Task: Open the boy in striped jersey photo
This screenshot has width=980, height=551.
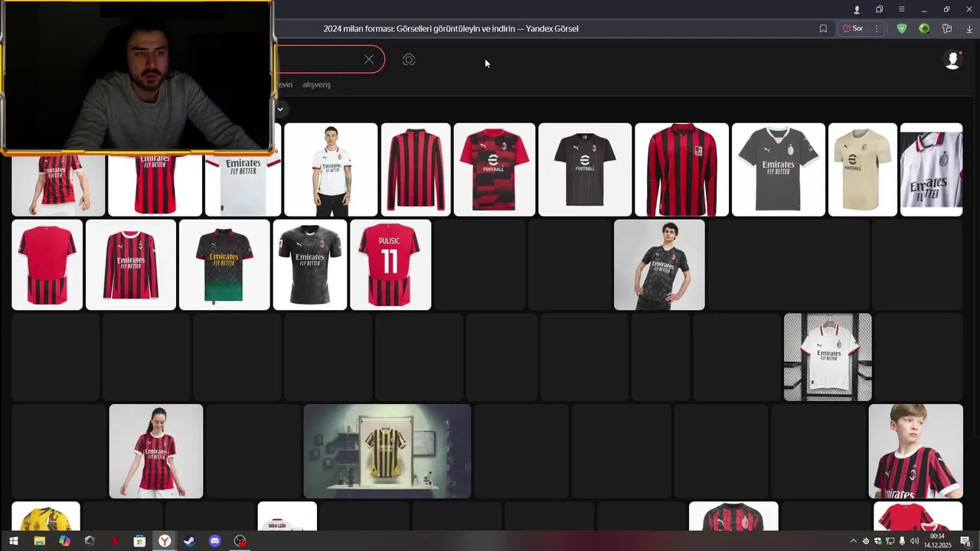Action: [916, 451]
